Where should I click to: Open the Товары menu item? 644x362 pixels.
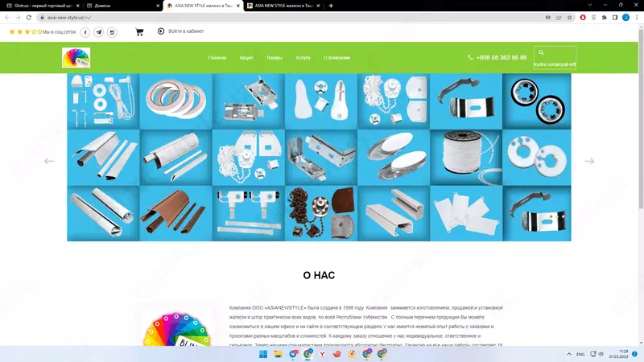[x=274, y=57]
